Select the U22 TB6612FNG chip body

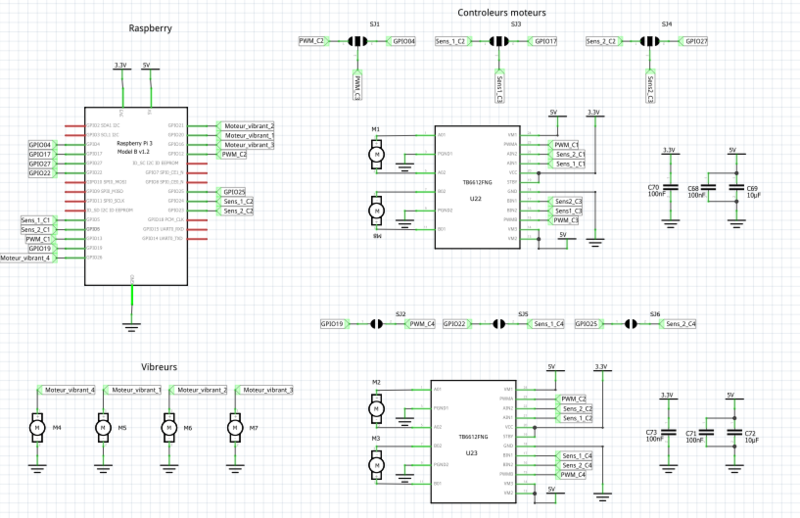click(x=475, y=188)
